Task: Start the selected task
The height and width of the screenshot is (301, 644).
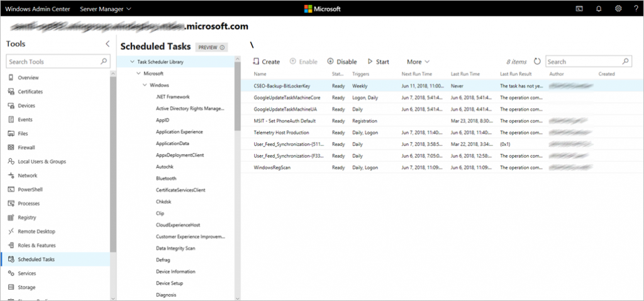Action: [x=378, y=62]
